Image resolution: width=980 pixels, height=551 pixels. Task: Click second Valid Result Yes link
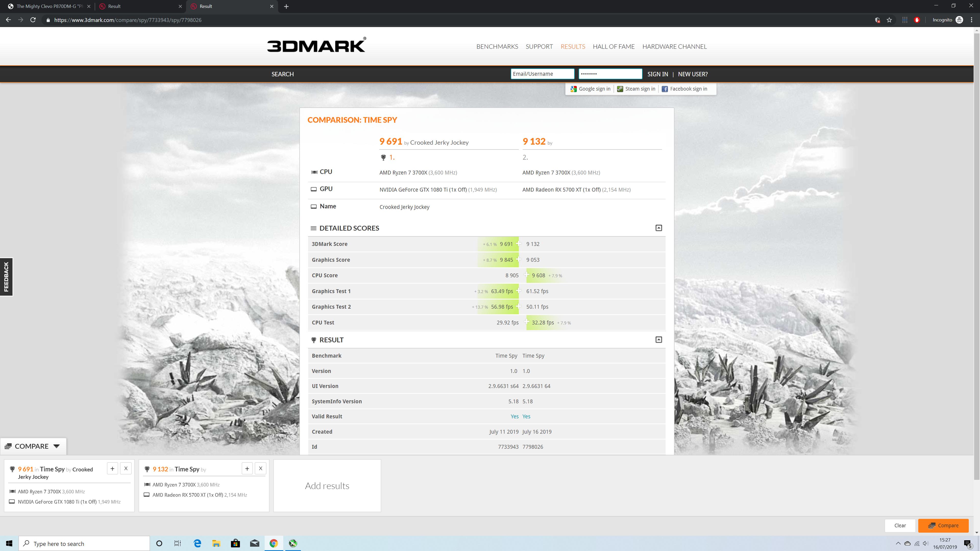click(x=526, y=416)
